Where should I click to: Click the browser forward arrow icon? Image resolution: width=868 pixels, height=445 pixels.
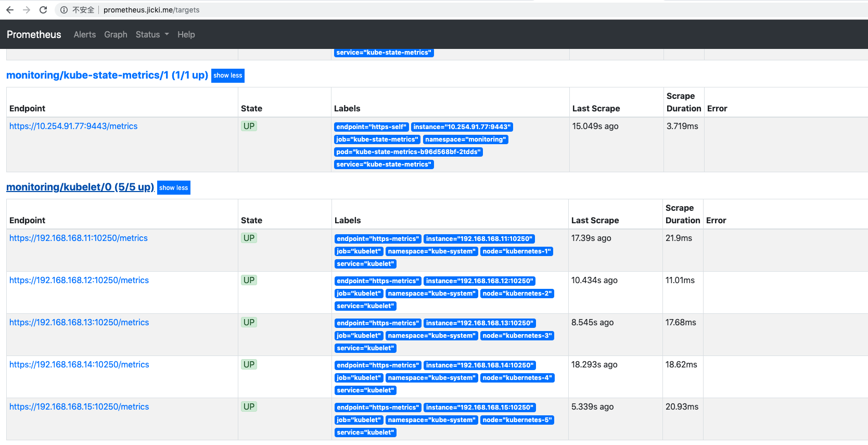[x=27, y=10]
